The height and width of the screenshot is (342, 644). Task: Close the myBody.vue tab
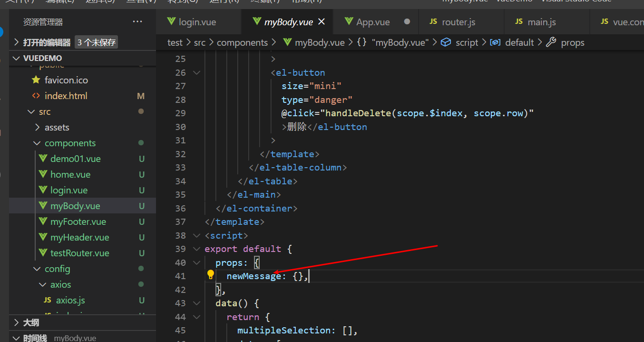pyautogui.click(x=322, y=22)
